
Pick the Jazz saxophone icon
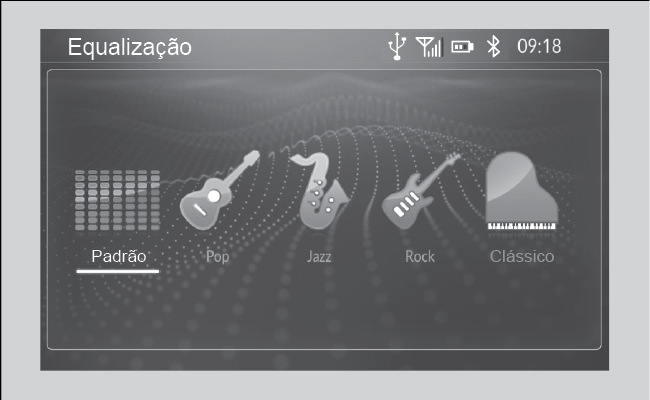coord(319,191)
